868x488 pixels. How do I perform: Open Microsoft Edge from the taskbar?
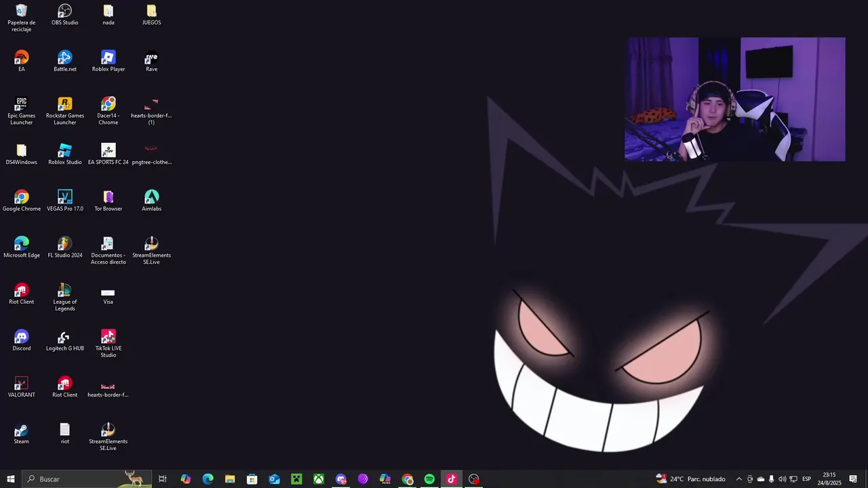pos(208,479)
